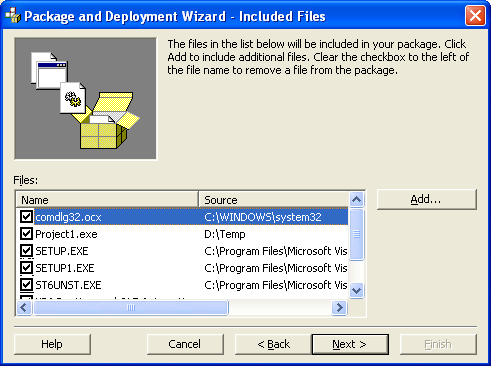
Task: Click the horizontal scroll right arrow
Action: 340,307
